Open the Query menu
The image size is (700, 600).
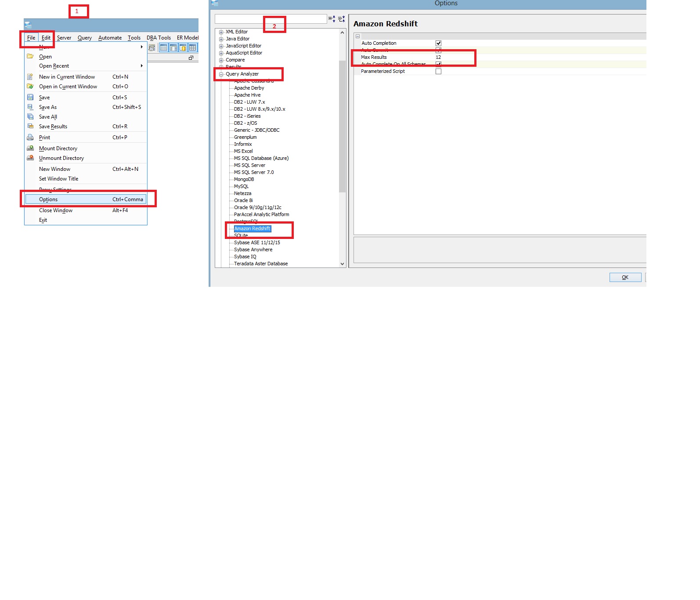[x=85, y=38]
